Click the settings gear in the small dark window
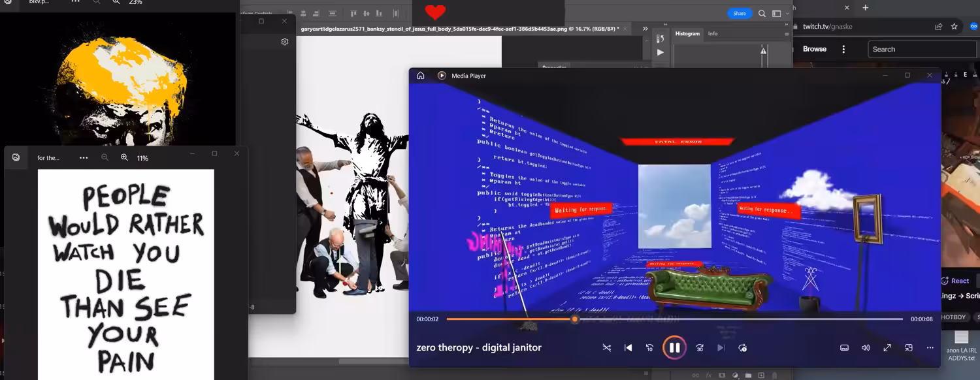980x380 pixels. click(285, 42)
